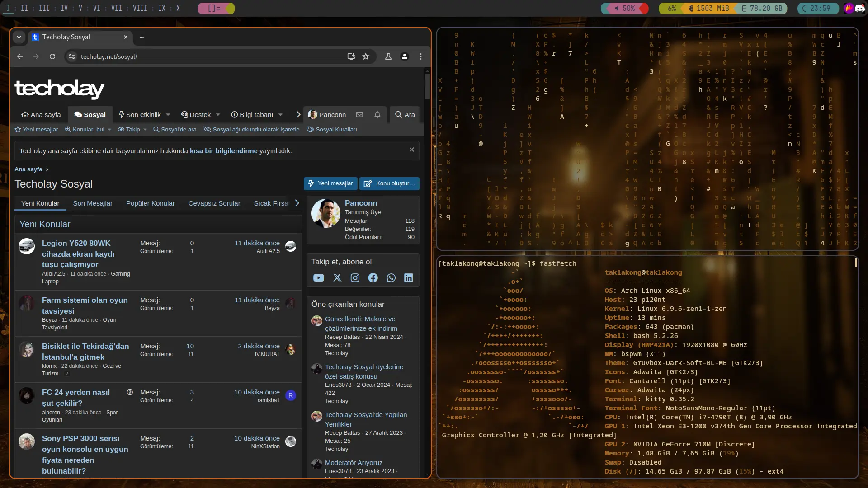The height and width of the screenshot is (488, 868).
Task: Close the Techolay Sosyal tab
Action: tap(126, 37)
